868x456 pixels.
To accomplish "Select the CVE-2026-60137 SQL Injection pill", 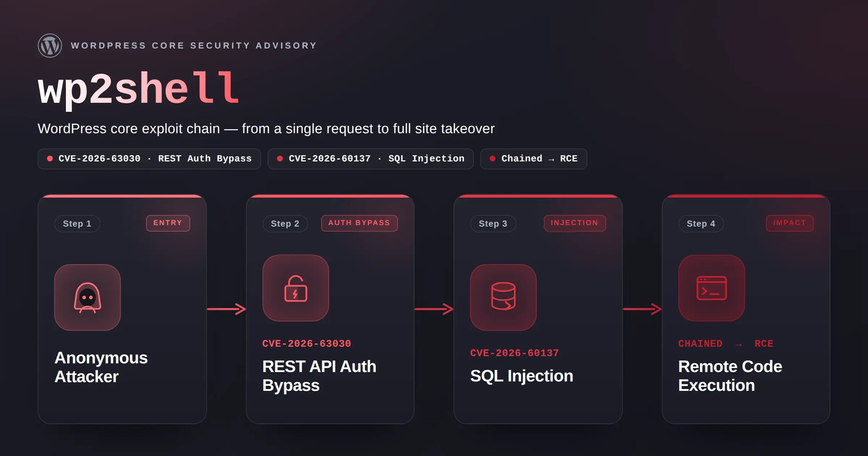I will pos(371,159).
